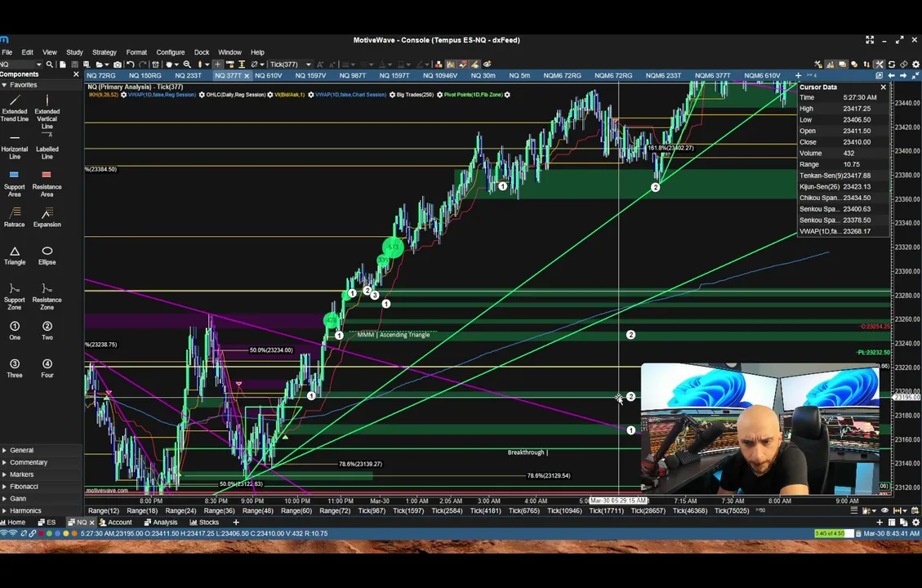The height and width of the screenshot is (588, 922).
Task: Open the Study menu
Action: click(74, 52)
